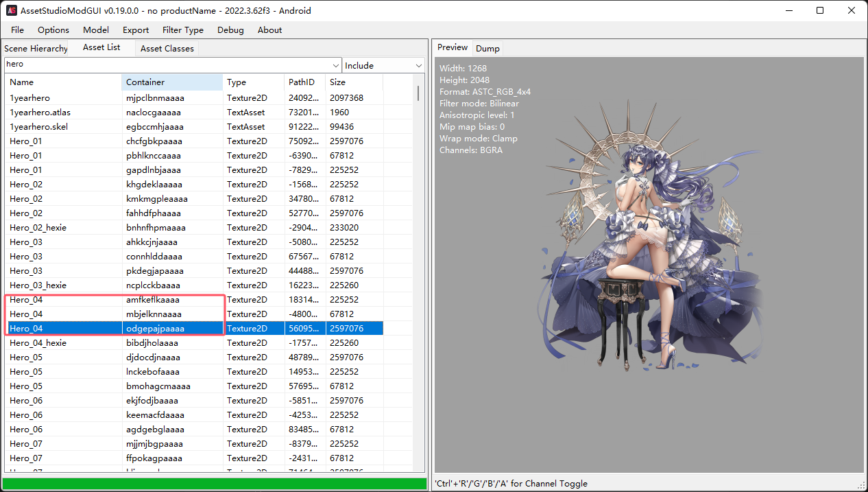
Task: Switch to the Scene Hierarchy tab
Action: tap(36, 49)
